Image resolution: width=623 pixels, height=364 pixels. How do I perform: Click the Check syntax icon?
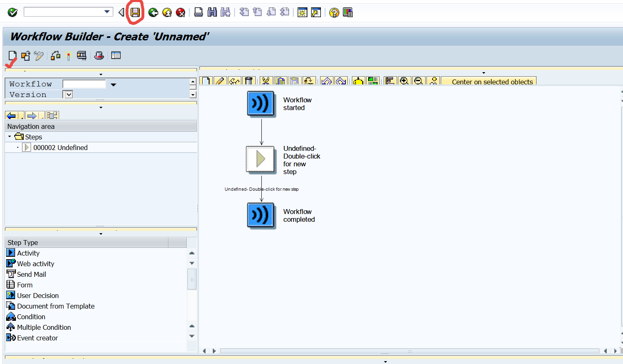pyautogui.click(x=56, y=55)
